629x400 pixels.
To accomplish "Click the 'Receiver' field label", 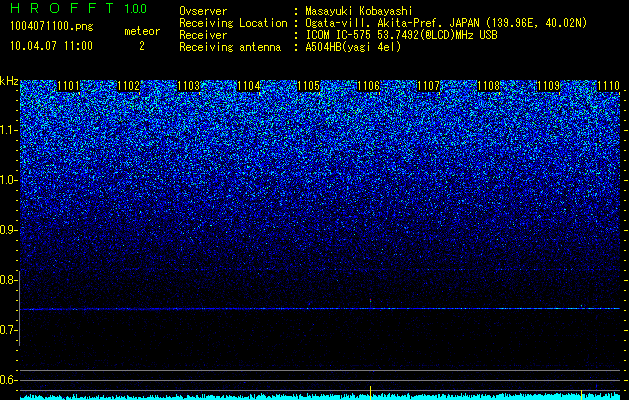I will point(203,35).
